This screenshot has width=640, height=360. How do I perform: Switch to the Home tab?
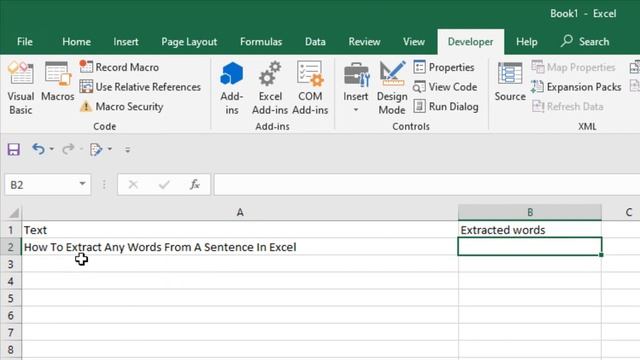76,42
